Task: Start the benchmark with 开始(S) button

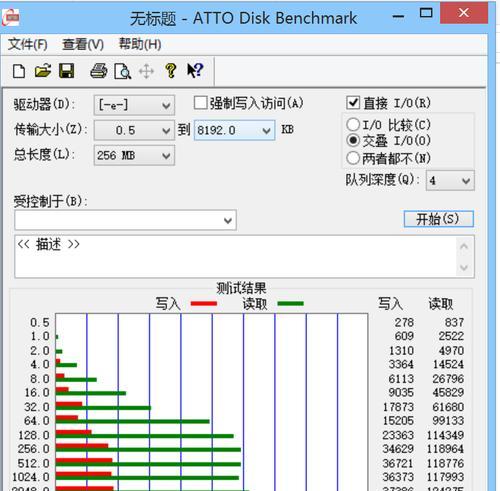Action: tap(439, 219)
